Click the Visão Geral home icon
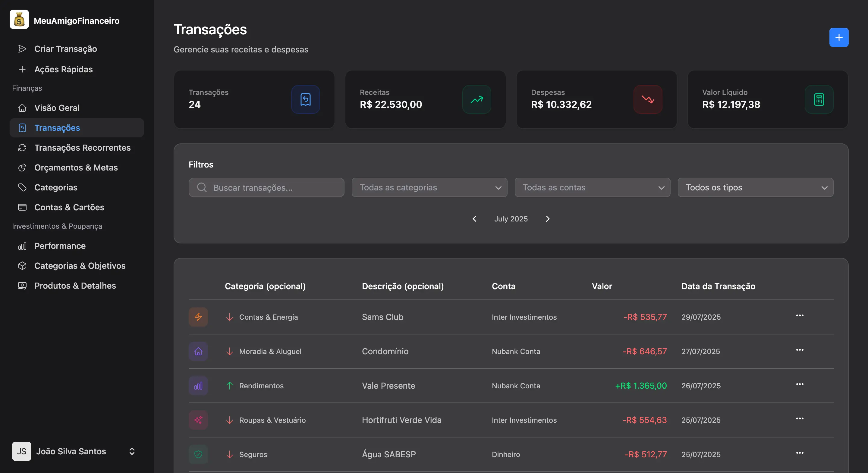The height and width of the screenshot is (473, 868). tap(22, 108)
